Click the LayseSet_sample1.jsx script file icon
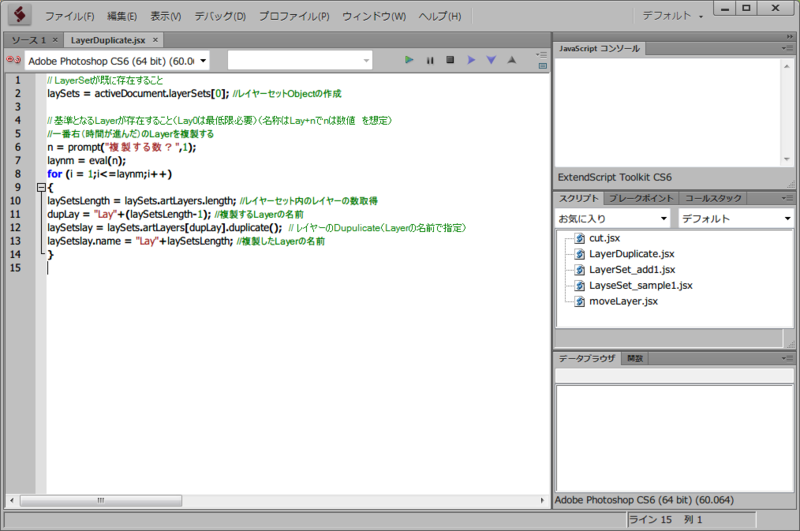This screenshot has width=800, height=531. click(x=580, y=286)
